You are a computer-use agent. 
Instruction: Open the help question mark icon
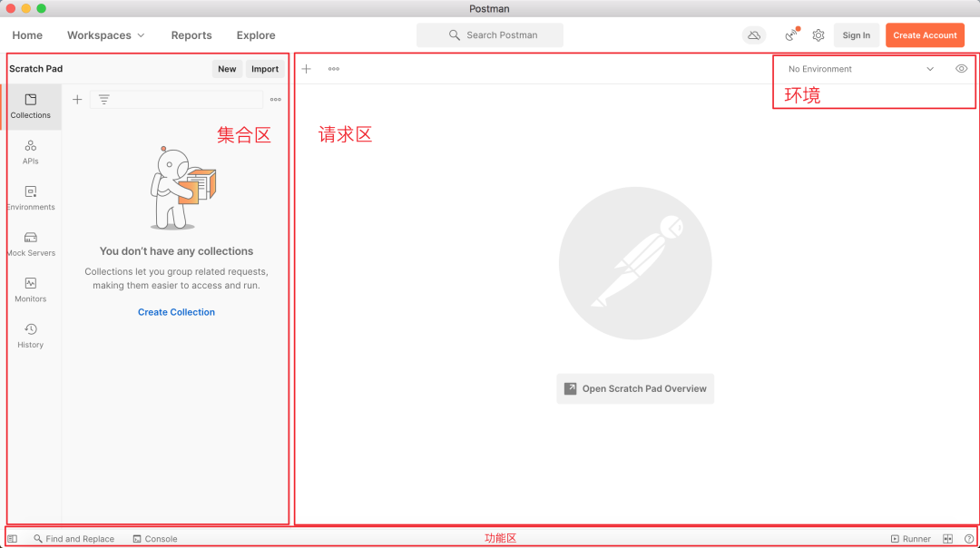click(x=969, y=539)
